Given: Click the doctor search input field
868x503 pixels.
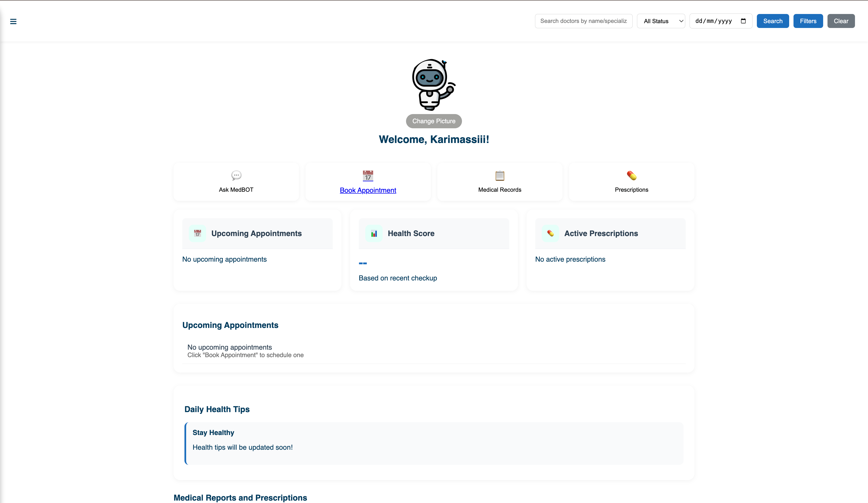Looking at the screenshot, I should point(583,21).
